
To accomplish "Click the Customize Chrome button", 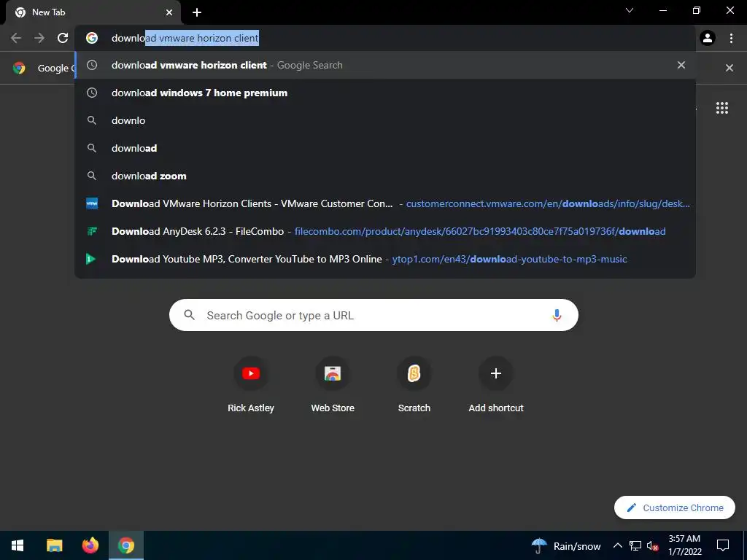I will [x=675, y=507].
